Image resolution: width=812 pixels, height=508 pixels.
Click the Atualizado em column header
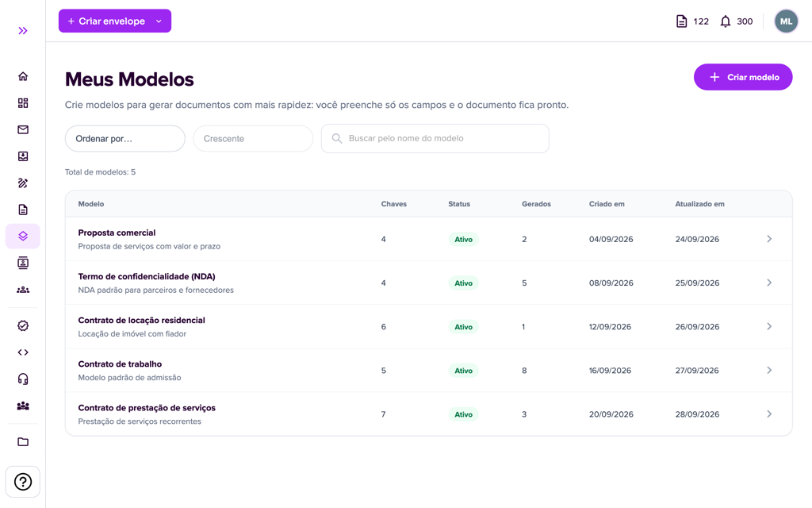[x=699, y=204]
